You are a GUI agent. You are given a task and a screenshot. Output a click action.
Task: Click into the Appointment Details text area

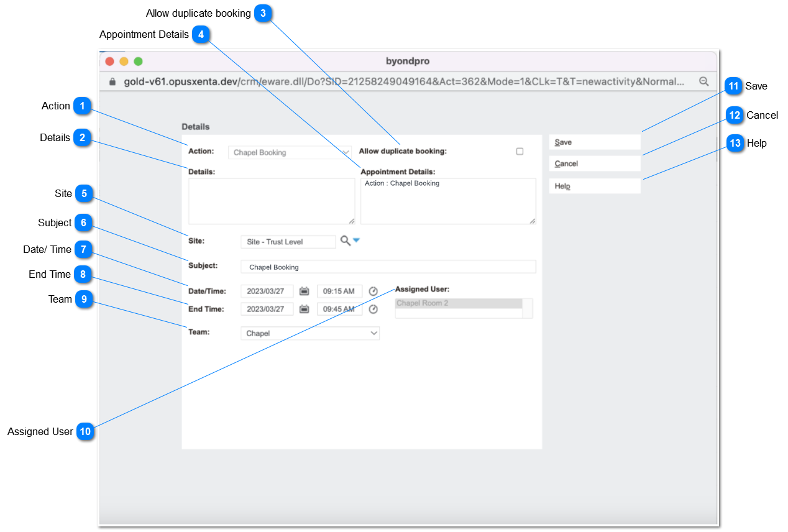pos(448,201)
